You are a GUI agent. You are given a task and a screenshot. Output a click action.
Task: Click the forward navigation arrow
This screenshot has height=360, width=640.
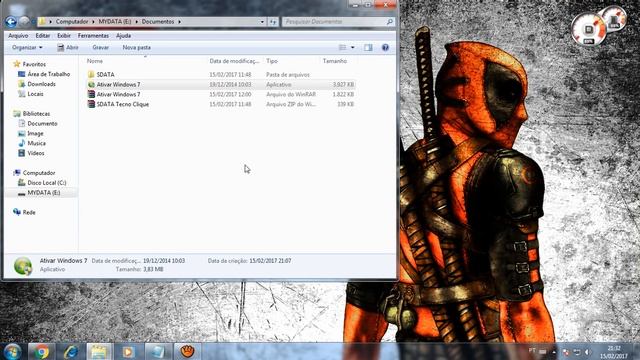point(24,21)
